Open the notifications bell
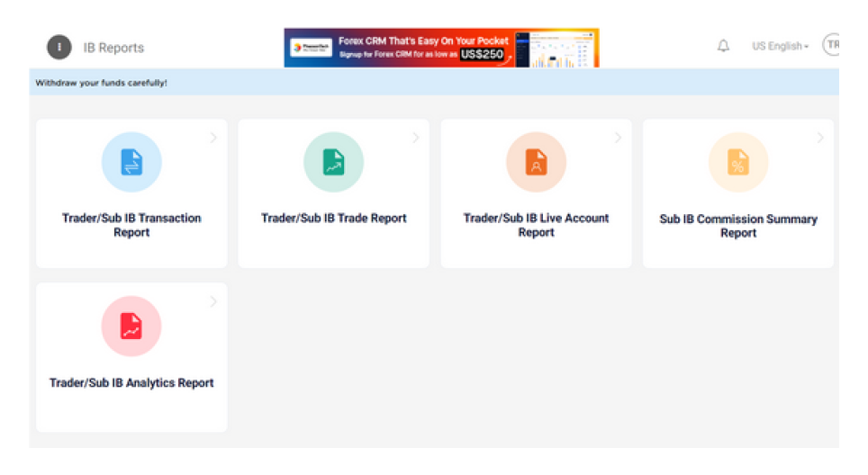Image resolution: width=868 pixels, height=475 pixels. (723, 46)
